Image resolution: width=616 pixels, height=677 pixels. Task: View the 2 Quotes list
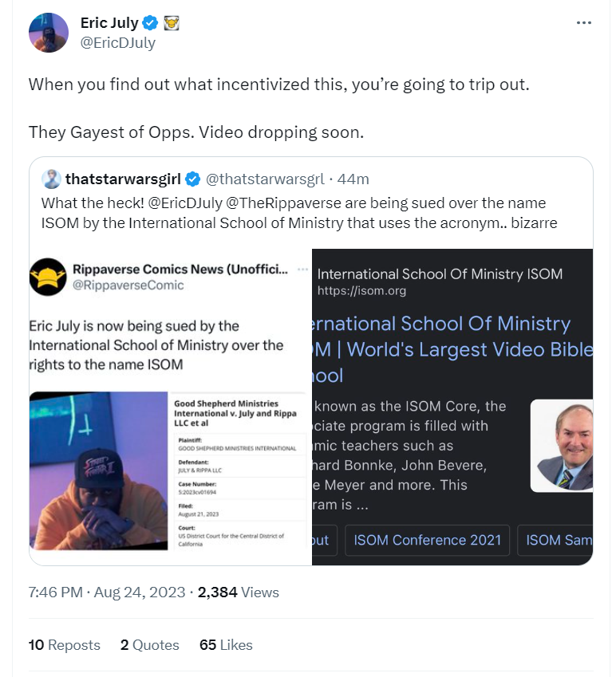tap(150, 645)
